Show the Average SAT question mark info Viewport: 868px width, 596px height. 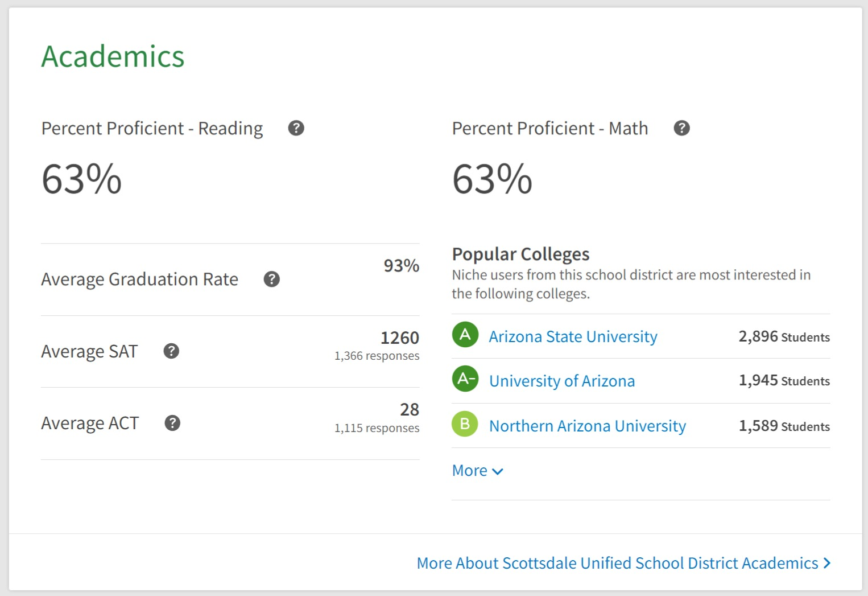click(171, 351)
